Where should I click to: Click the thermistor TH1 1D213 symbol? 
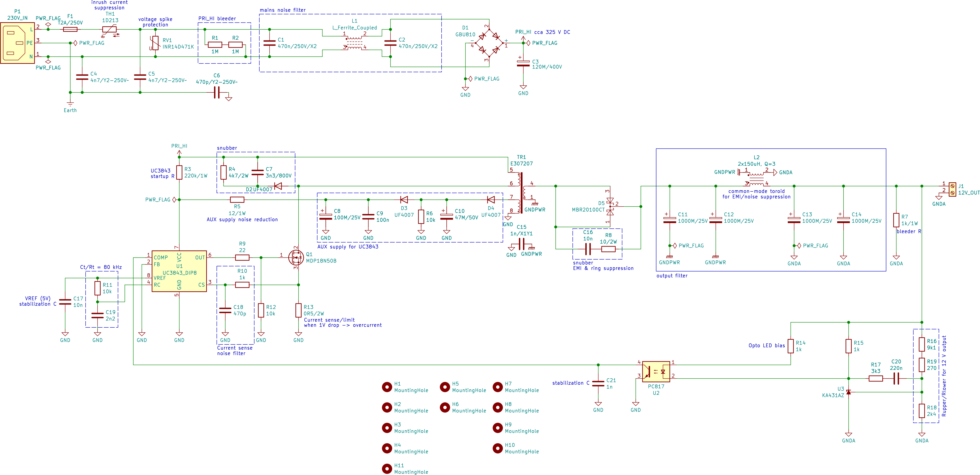110,30
